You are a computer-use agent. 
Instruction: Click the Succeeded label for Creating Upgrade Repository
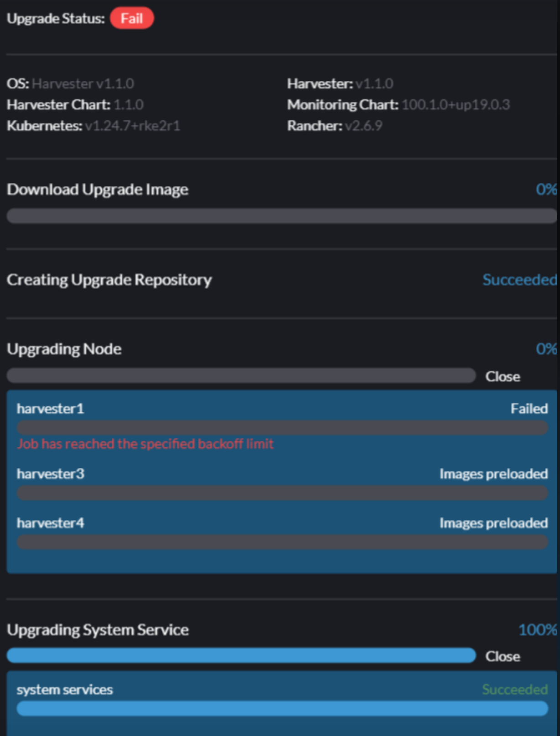(x=519, y=280)
